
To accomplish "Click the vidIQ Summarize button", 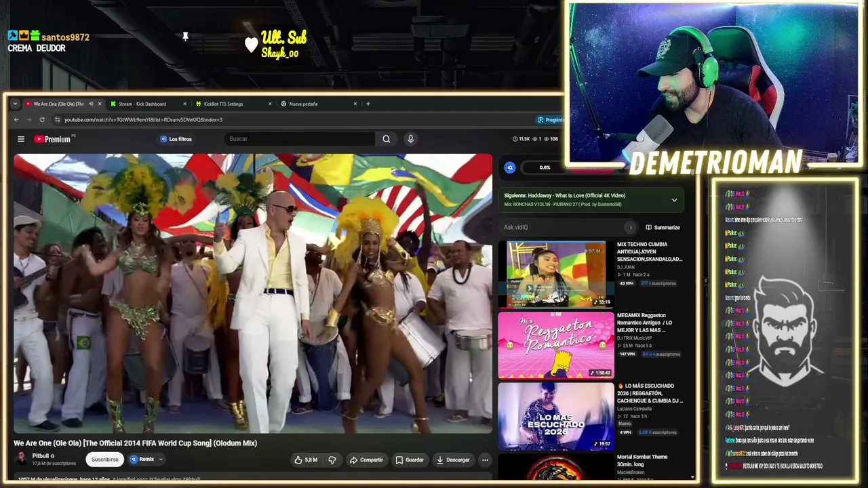I will tap(663, 228).
